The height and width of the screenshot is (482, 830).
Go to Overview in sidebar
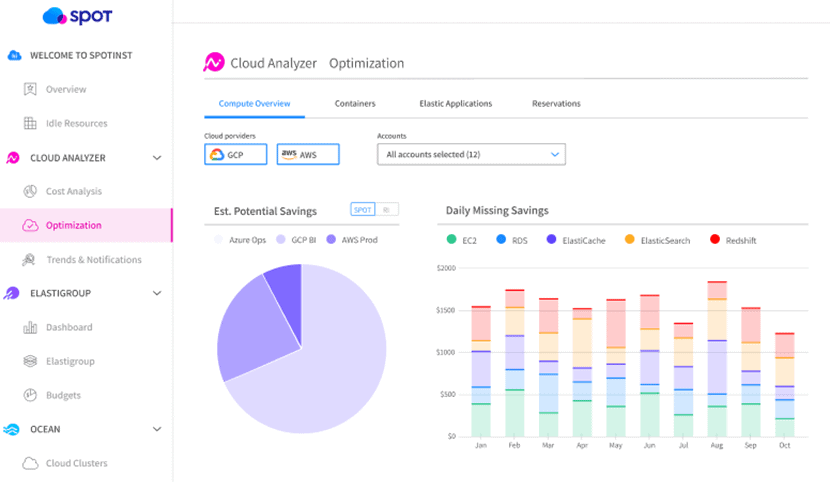click(66, 89)
